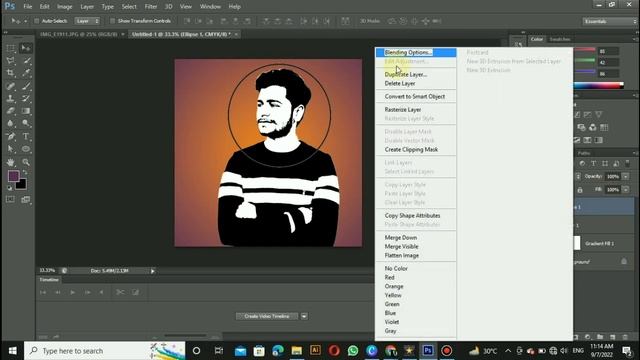Select the Ellipse shape tool
The height and width of the screenshot is (360, 640).
tap(26, 149)
